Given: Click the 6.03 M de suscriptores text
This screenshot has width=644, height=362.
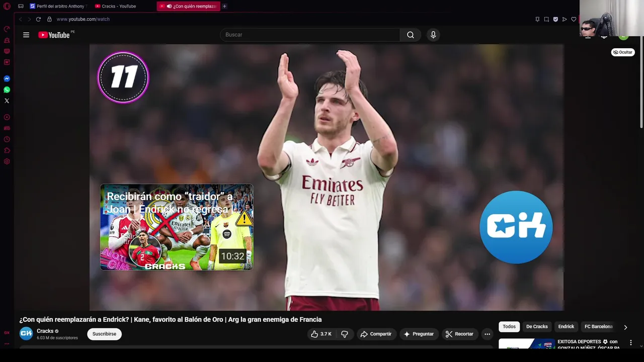Looking at the screenshot, I should (57, 338).
